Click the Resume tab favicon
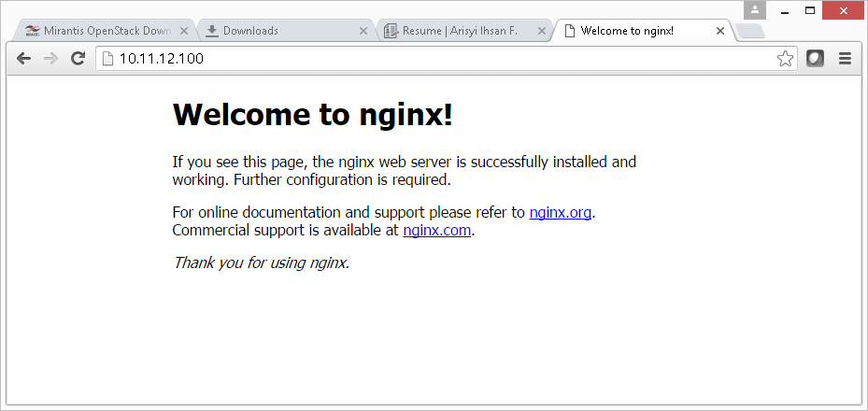Image resolution: width=868 pixels, height=411 pixels. (391, 31)
